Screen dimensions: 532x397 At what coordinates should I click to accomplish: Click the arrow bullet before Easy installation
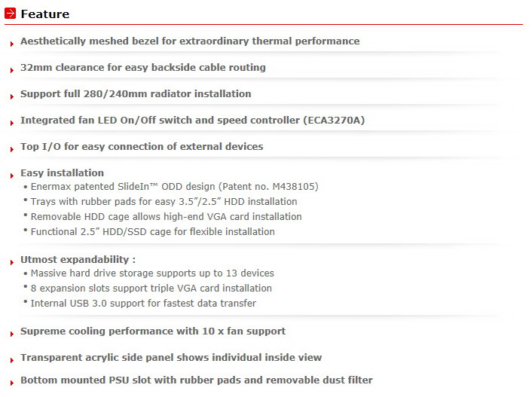tap(12, 176)
